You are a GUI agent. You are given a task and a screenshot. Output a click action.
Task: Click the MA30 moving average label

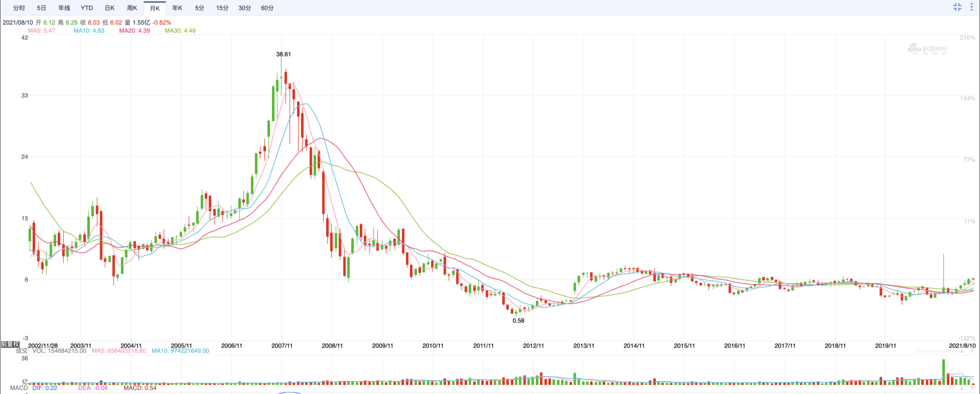(x=180, y=31)
